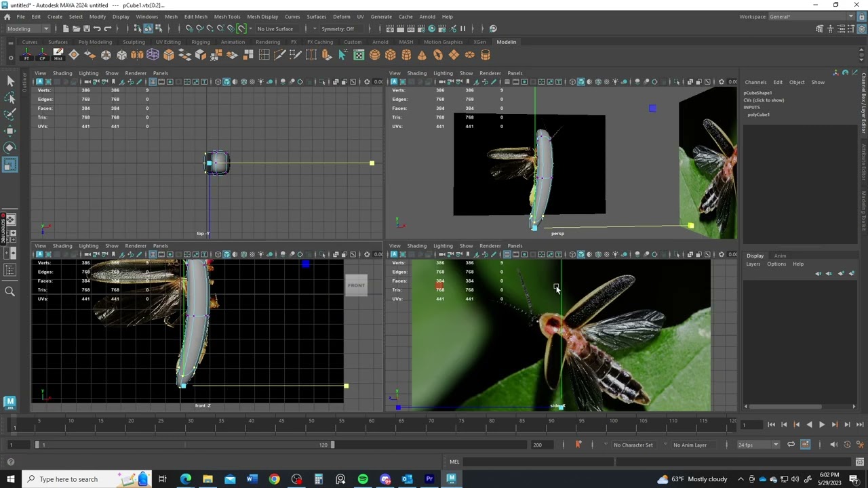Viewport: 868px width, 488px height.
Task: Toggle the playback loop button
Action: tap(791, 445)
